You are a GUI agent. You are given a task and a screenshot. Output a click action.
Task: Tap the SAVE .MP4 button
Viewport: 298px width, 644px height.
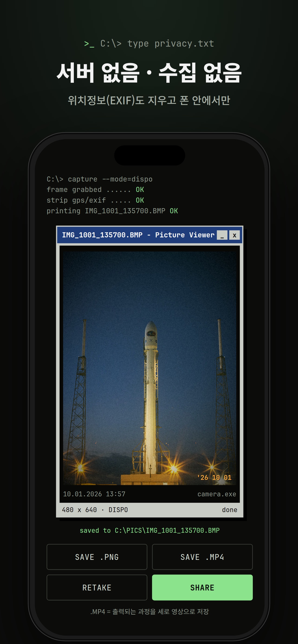click(202, 557)
